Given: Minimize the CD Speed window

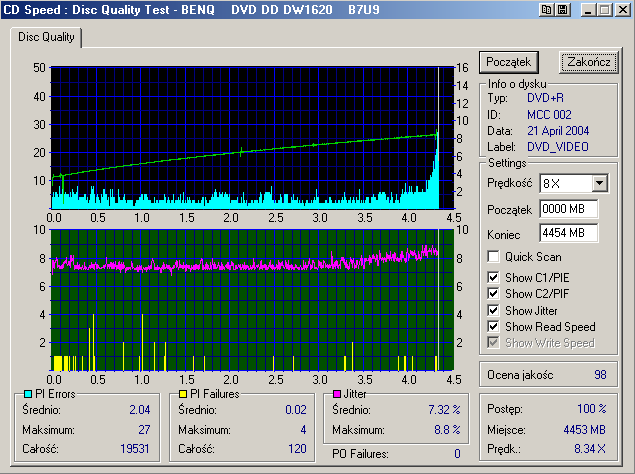Looking at the screenshot, I should [588, 10].
